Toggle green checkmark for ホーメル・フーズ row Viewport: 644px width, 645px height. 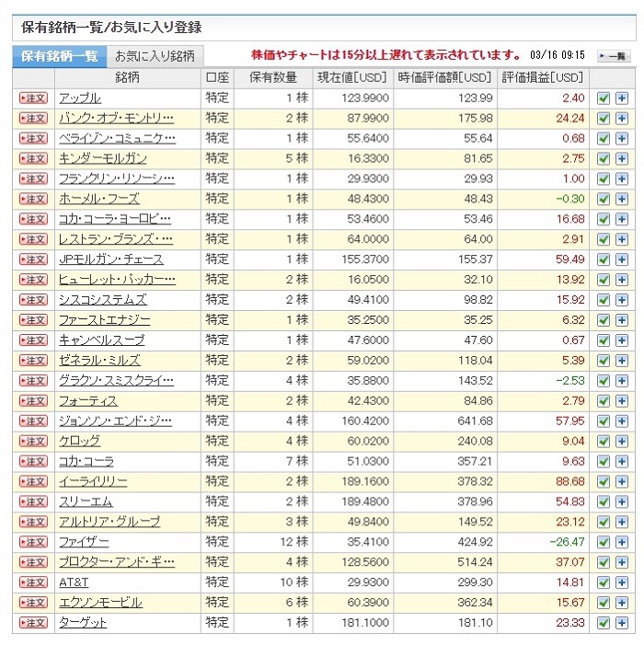(x=604, y=199)
